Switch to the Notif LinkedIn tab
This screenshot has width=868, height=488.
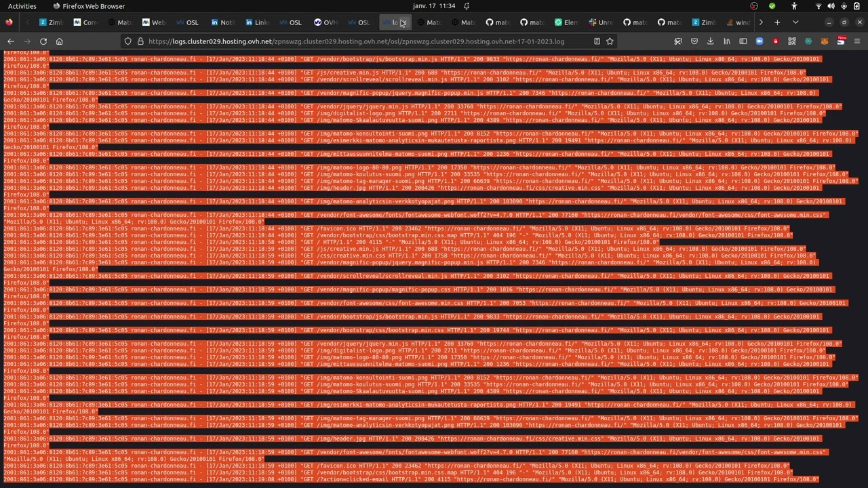click(x=224, y=22)
